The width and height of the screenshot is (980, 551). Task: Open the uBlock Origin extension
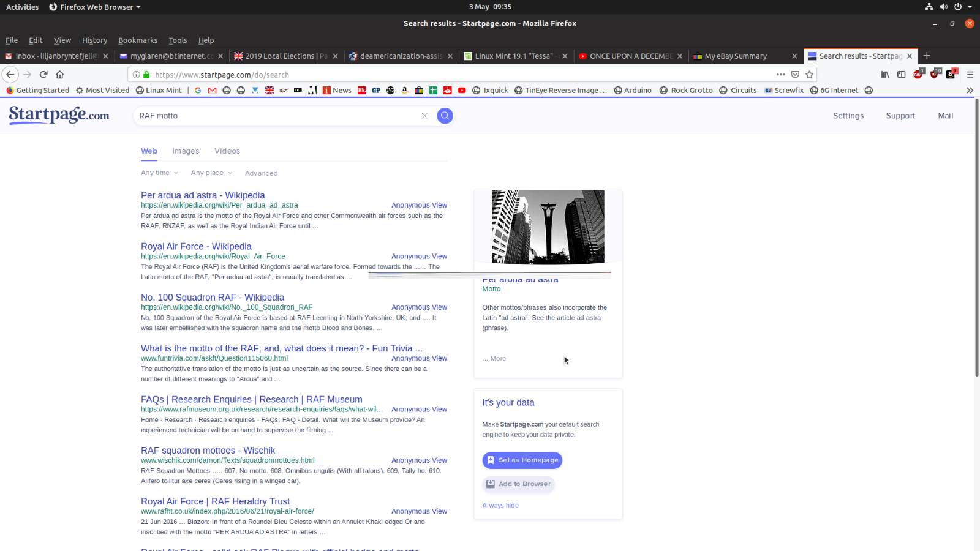[935, 74]
